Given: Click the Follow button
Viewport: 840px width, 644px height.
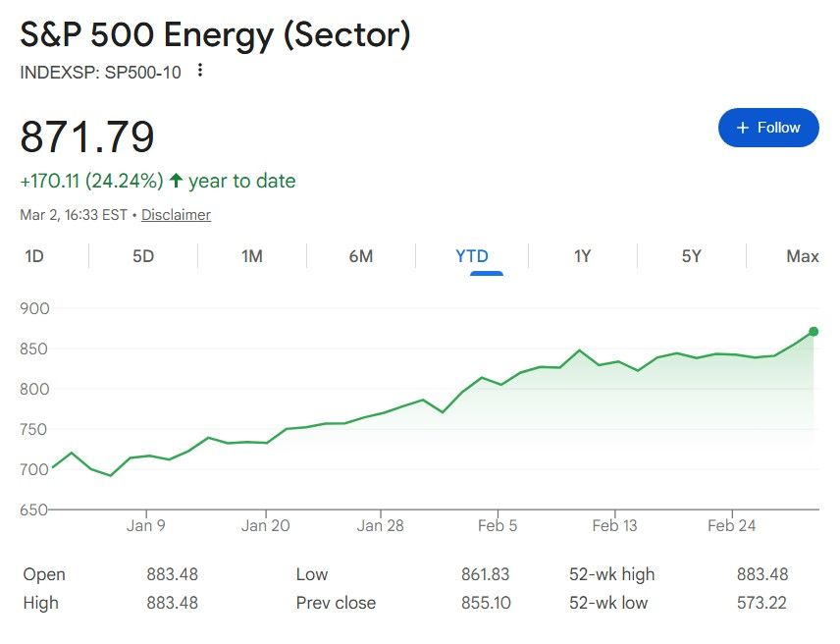Looking at the screenshot, I should tap(768, 128).
